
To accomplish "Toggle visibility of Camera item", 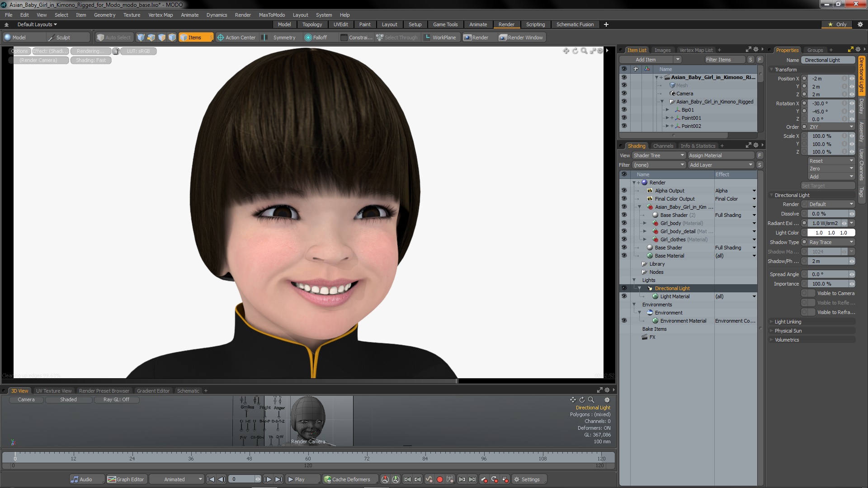I will 624,94.
